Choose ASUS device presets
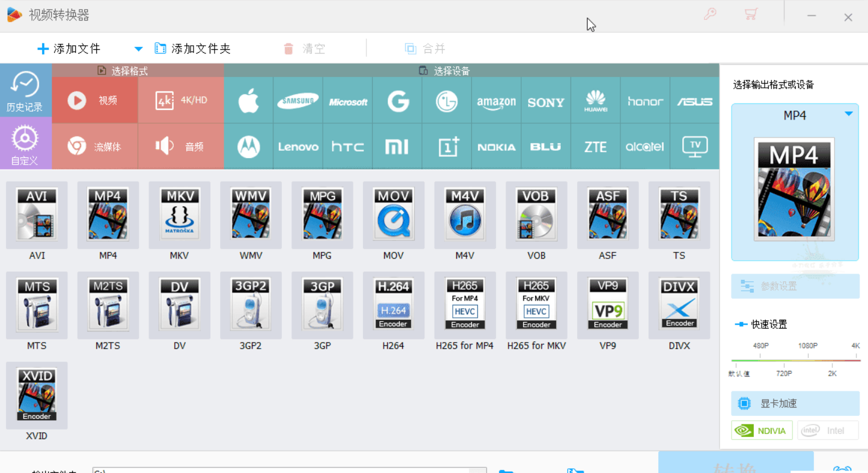The height and width of the screenshot is (473, 868). tap(695, 100)
